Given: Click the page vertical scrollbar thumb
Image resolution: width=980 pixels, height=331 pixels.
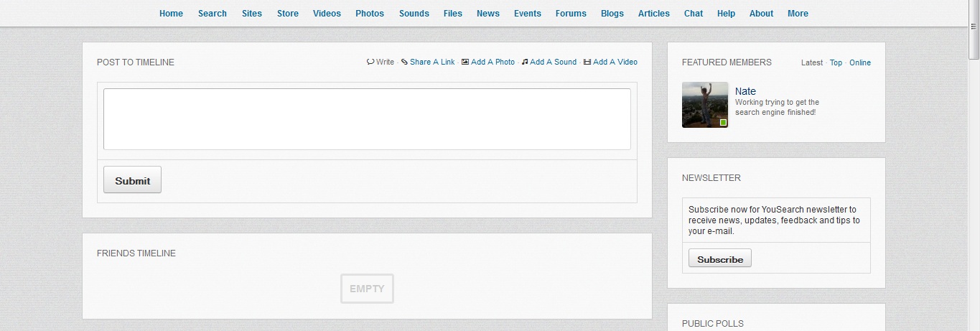Looking at the screenshot, I should [974, 30].
